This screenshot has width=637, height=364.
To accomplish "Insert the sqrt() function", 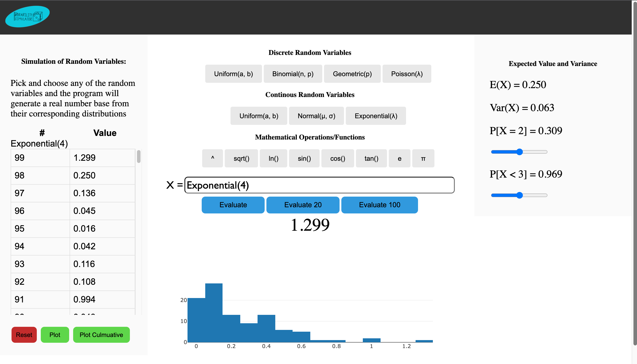I will 241,158.
